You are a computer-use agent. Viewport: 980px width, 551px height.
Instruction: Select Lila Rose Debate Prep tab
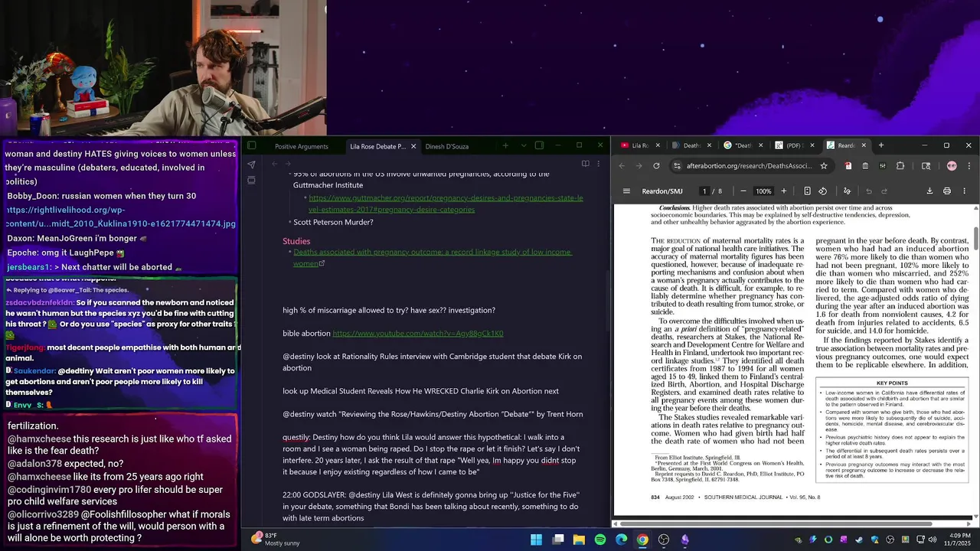(x=377, y=146)
